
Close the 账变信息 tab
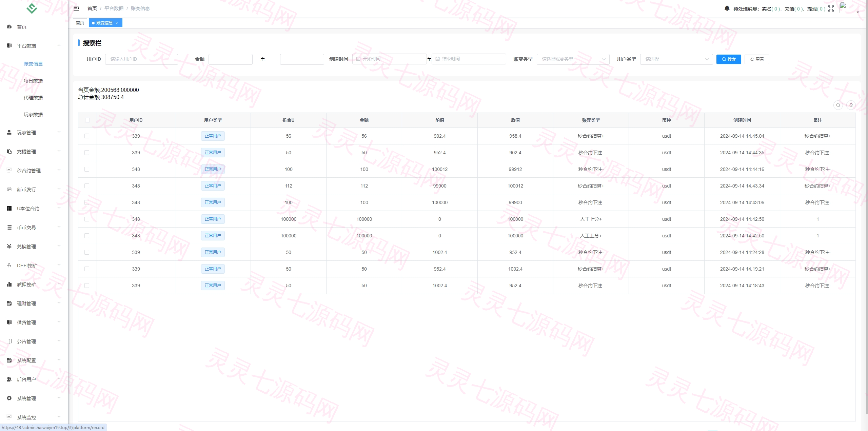pyautogui.click(x=117, y=23)
